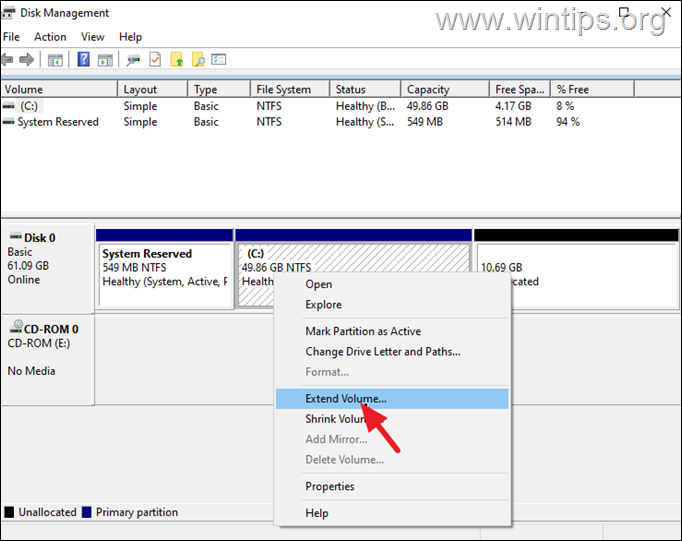Click the folder with green arrow icon
The height and width of the screenshot is (541, 682).
[x=177, y=59]
